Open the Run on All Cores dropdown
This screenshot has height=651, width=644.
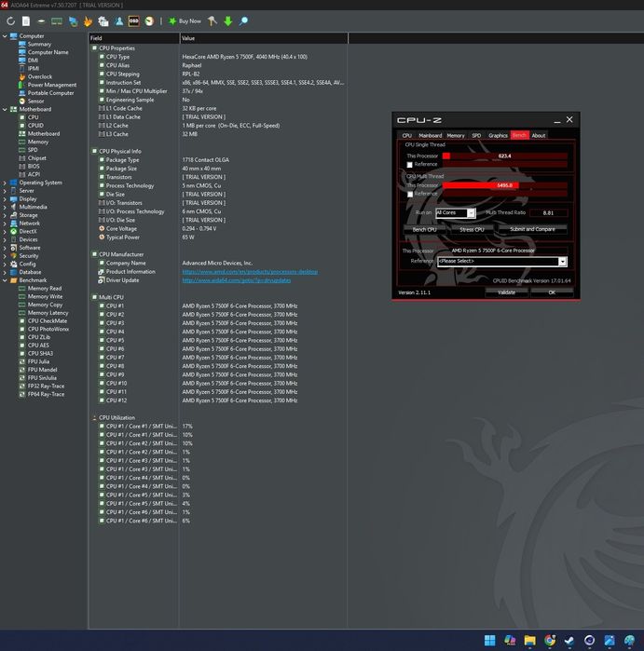point(455,213)
